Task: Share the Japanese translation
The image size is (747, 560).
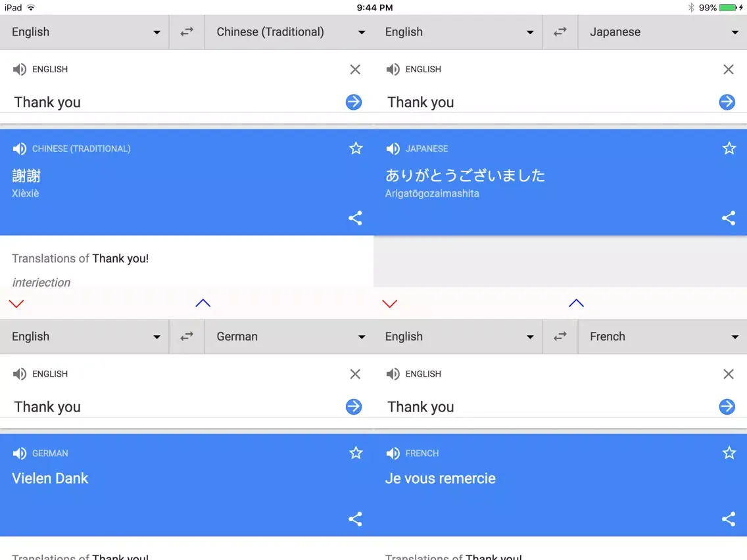Action: (x=729, y=218)
